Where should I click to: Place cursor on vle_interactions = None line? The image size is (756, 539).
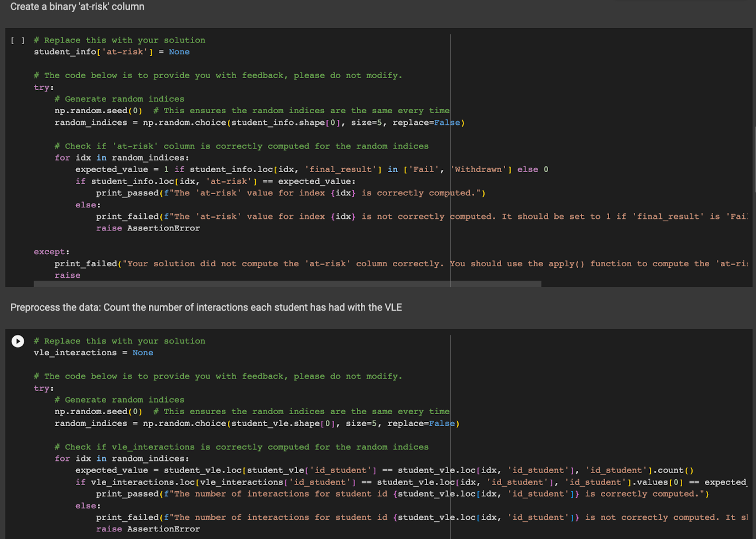(93, 353)
